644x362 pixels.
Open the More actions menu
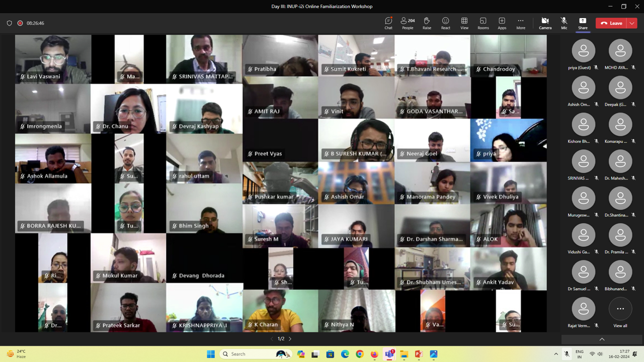tap(520, 23)
